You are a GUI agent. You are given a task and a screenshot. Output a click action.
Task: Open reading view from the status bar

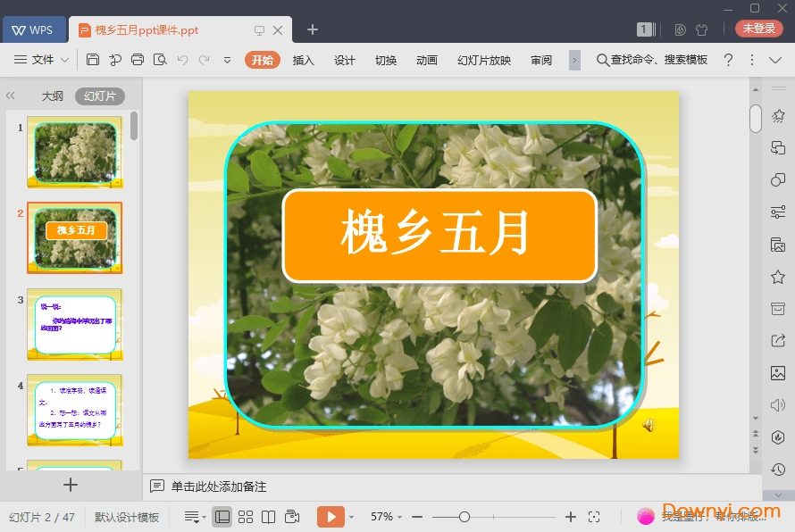tap(269, 516)
